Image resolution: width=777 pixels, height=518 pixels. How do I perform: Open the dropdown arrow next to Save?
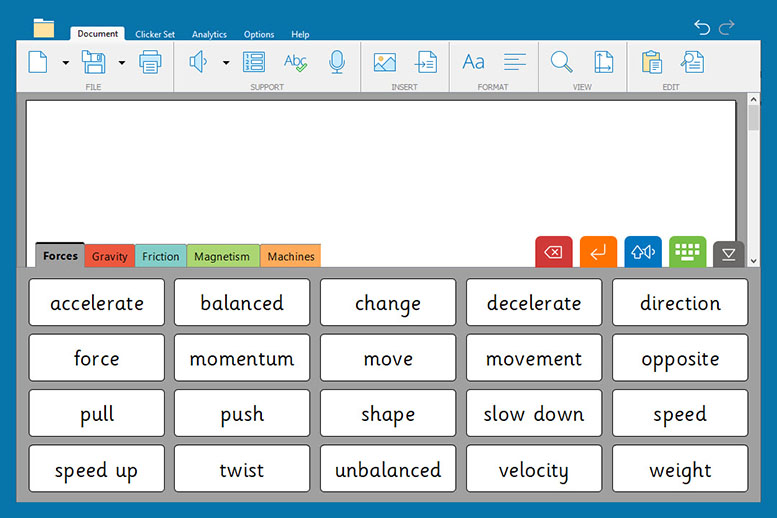tap(122, 63)
